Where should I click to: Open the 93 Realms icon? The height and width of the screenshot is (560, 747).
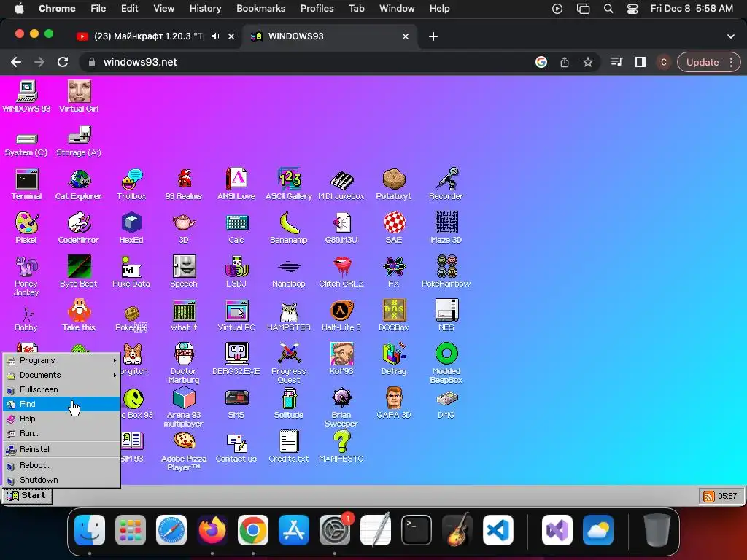click(184, 184)
